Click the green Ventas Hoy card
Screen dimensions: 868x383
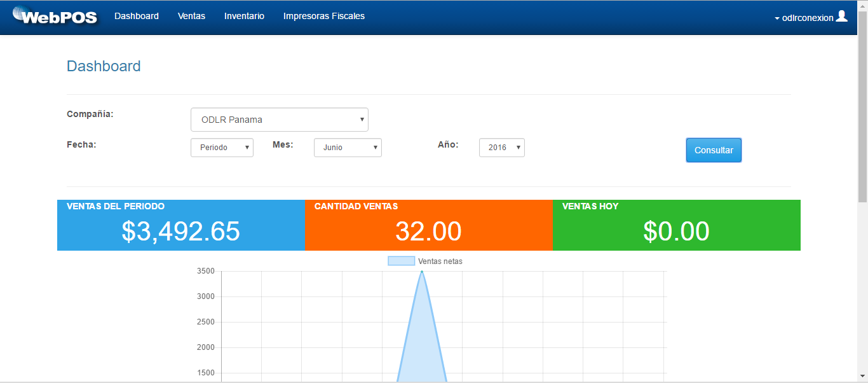pos(675,225)
